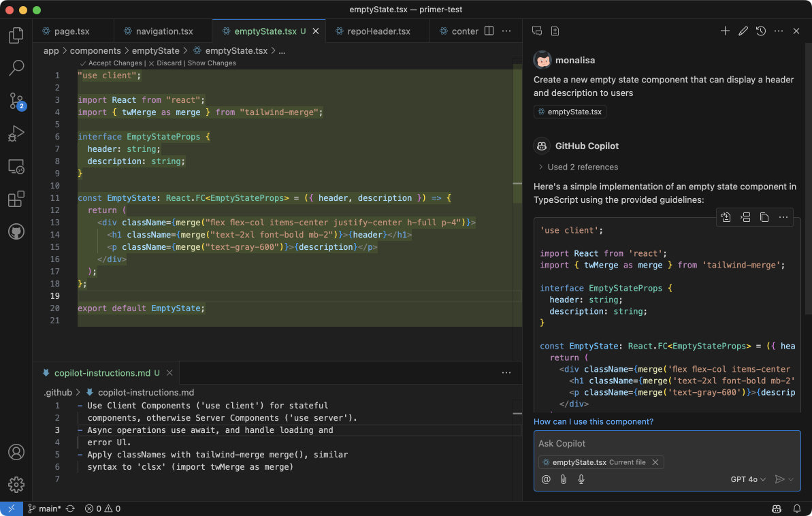Switch to the navigation.tsx tab
This screenshot has height=516, width=812.
[x=163, y=31]
